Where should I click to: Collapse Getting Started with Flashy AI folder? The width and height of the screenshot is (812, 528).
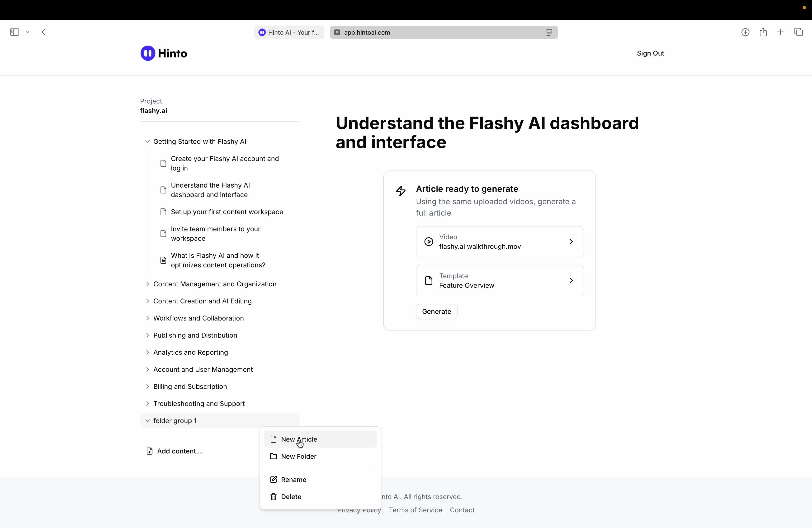tap(147, 141)
